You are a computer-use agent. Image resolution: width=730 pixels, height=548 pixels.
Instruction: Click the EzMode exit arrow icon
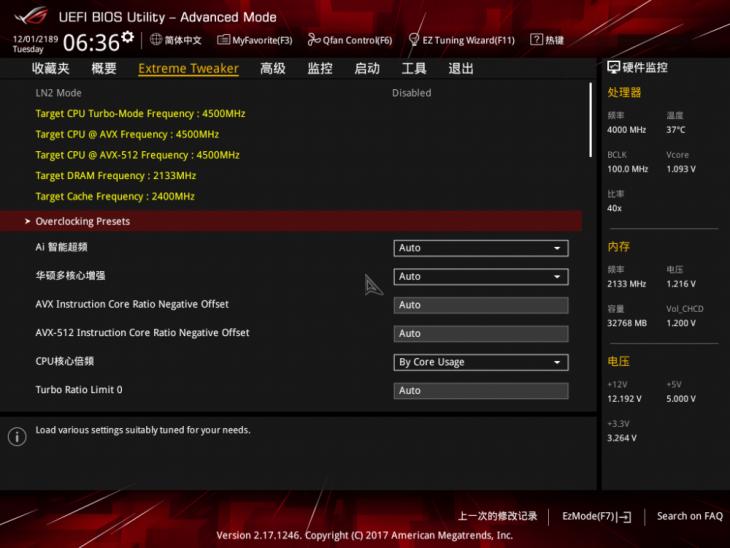(625, 516)
